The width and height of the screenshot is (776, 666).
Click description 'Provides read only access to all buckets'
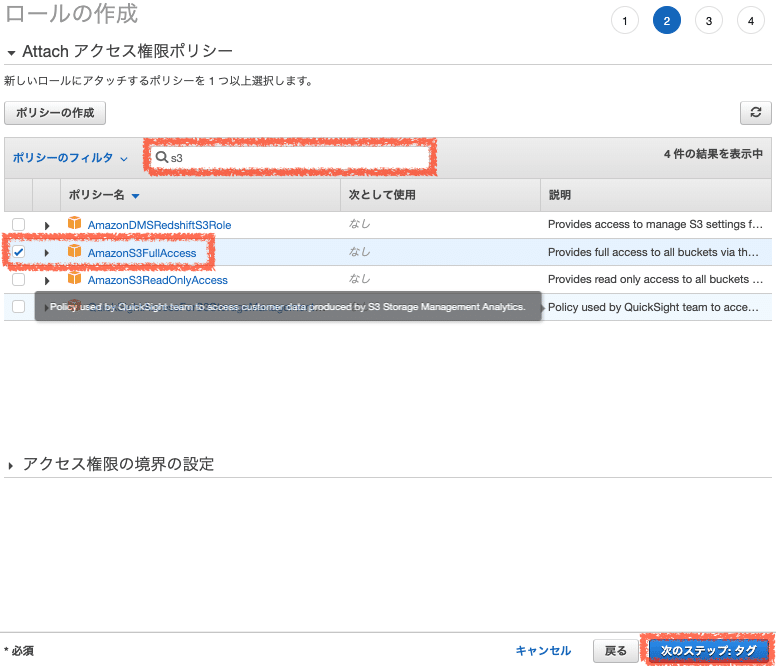655,279
